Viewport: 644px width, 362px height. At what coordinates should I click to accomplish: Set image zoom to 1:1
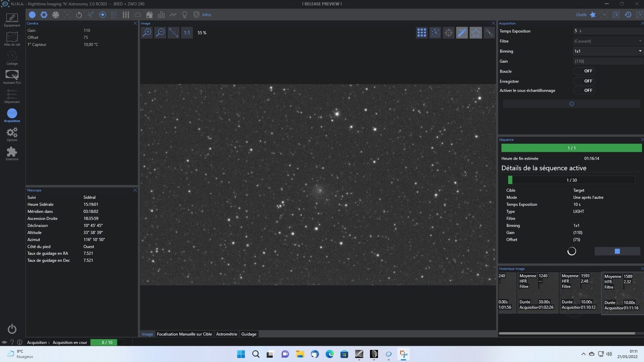tap(187, 33)
